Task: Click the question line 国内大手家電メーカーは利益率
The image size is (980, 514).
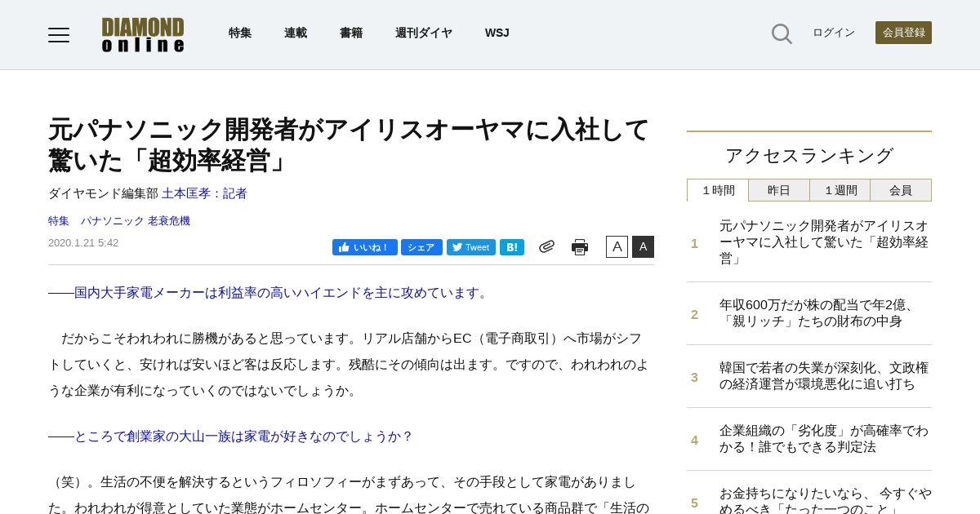Action: point(269,293)
